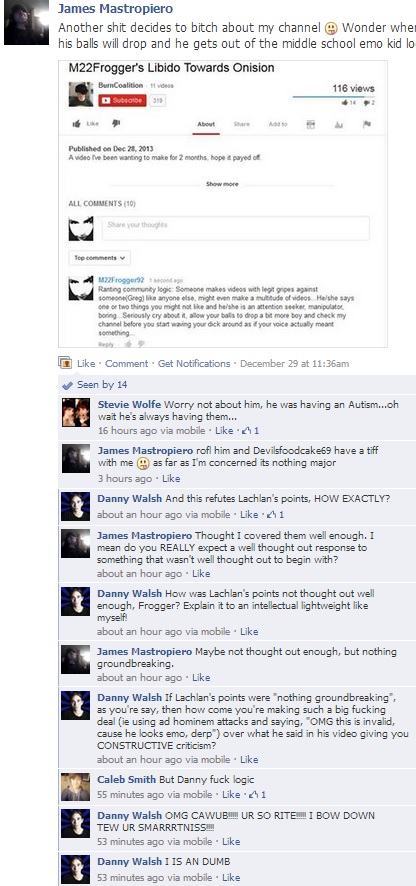Click the Comment link under the post
416x886 pixels.
[x=127, y=363]
